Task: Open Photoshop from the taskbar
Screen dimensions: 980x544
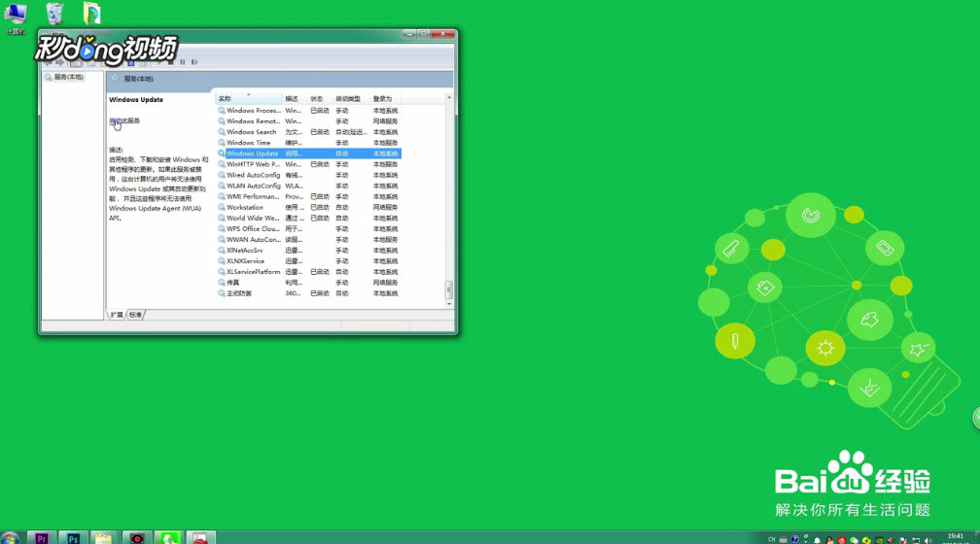Action: pos(73,538)
